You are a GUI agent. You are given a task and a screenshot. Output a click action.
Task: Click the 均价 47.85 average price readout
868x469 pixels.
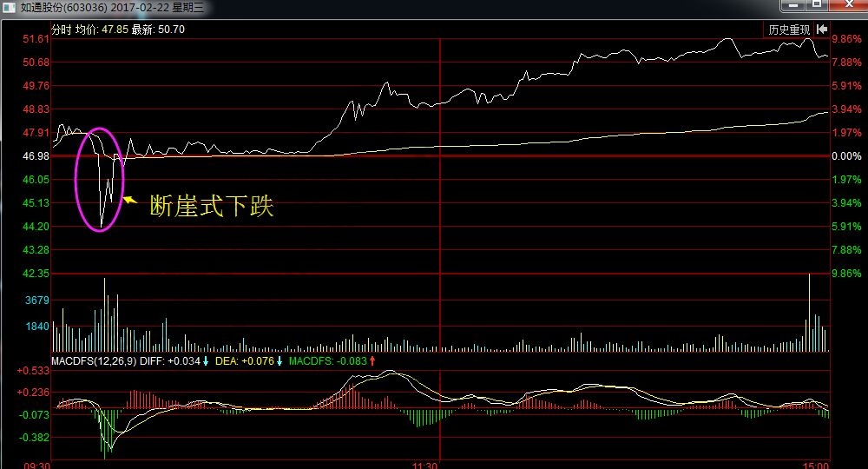[x=102, y=30]
